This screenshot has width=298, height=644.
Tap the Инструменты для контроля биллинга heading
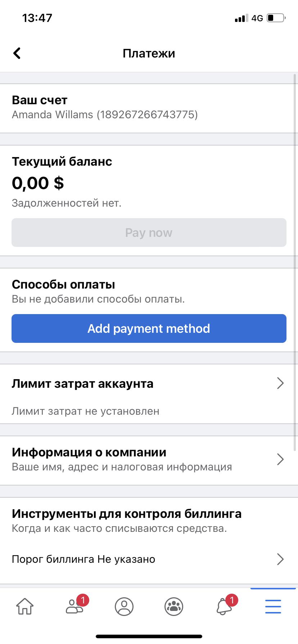(127, 514)
